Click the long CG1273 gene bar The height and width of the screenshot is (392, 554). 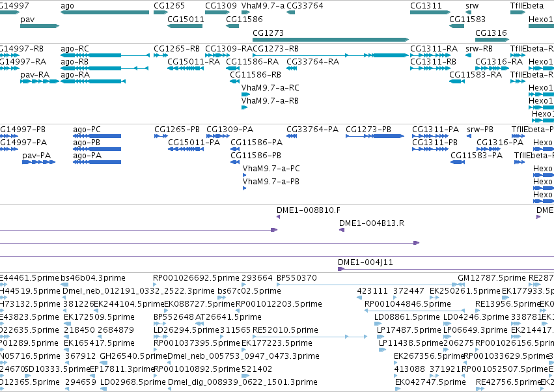[x=331, y=40]
